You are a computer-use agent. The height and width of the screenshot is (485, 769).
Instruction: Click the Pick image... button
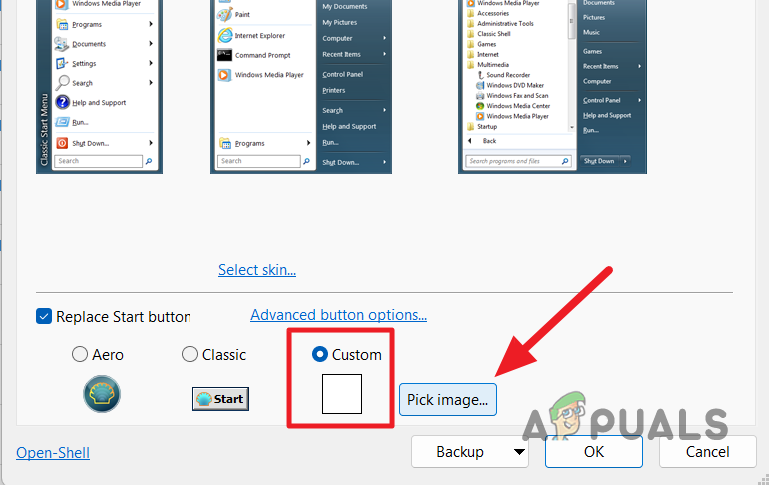(x=448, y=400)
